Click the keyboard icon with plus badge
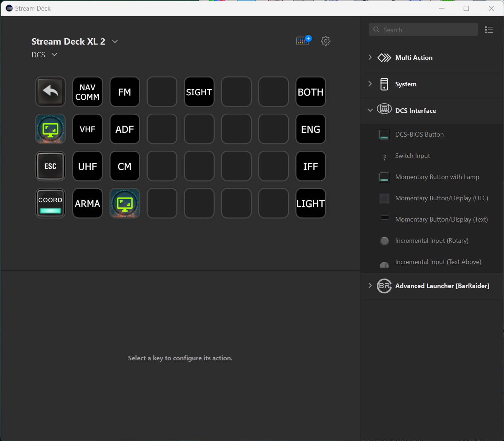Image resolution: width=504 pixels, height=441 pixels. click(304, 41)
